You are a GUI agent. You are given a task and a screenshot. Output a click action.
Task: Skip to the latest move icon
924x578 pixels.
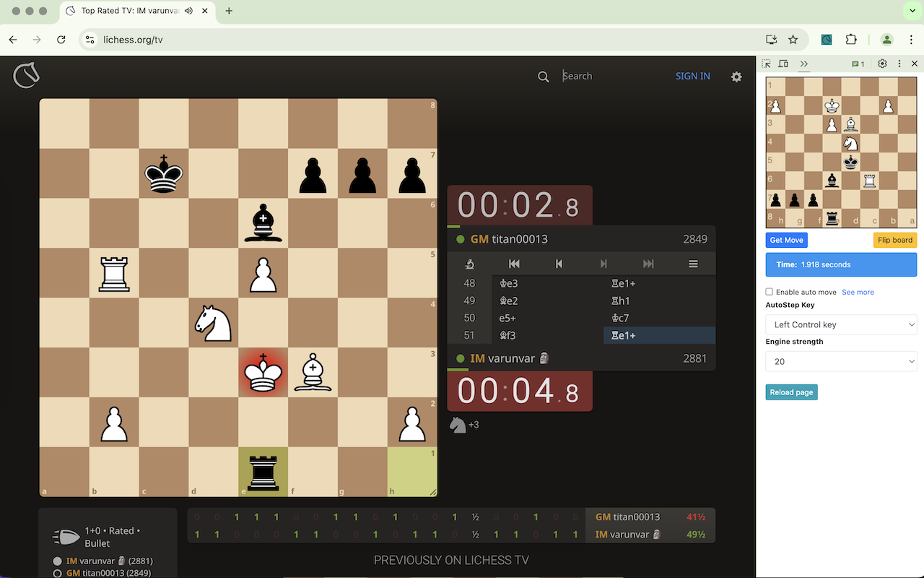pyautogui.click(x=648, y=264)
